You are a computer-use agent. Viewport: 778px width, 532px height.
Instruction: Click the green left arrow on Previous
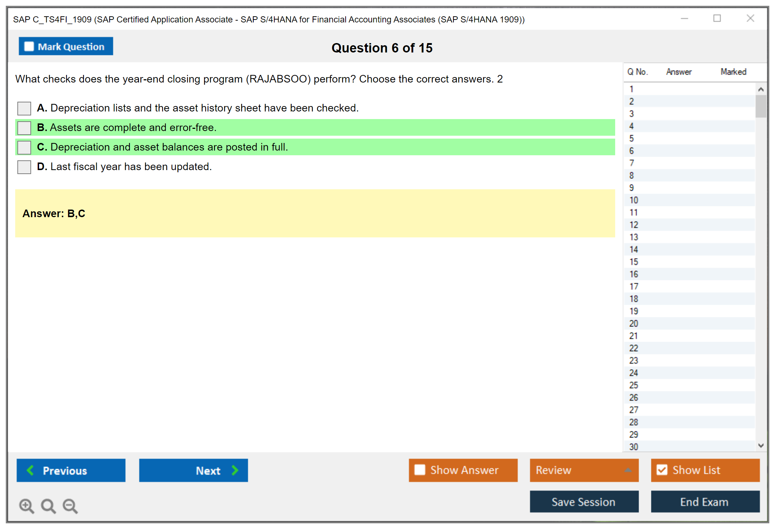[30, 470]
